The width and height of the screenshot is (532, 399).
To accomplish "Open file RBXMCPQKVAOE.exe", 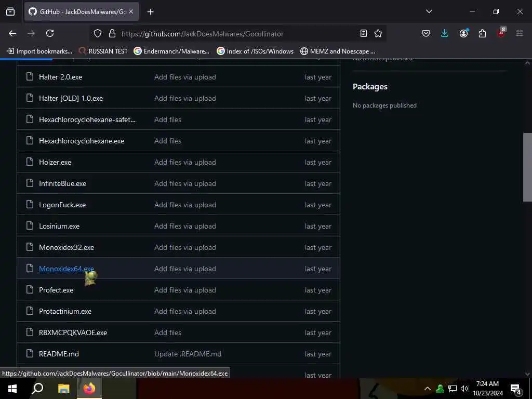I will pyautogui.click(x=73, y=332).
